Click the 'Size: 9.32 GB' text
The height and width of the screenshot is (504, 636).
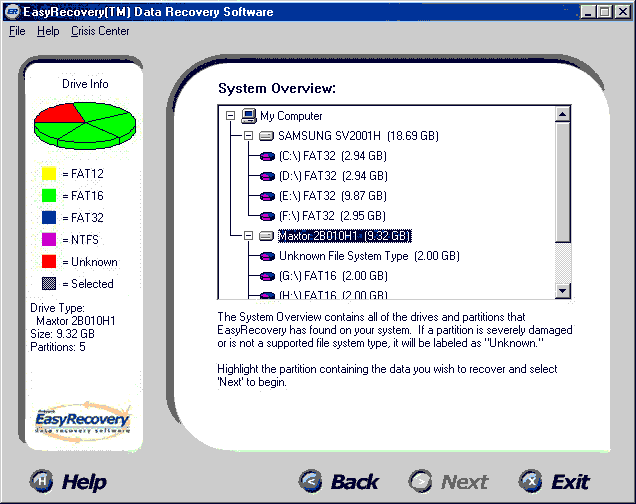pos(62,334)
